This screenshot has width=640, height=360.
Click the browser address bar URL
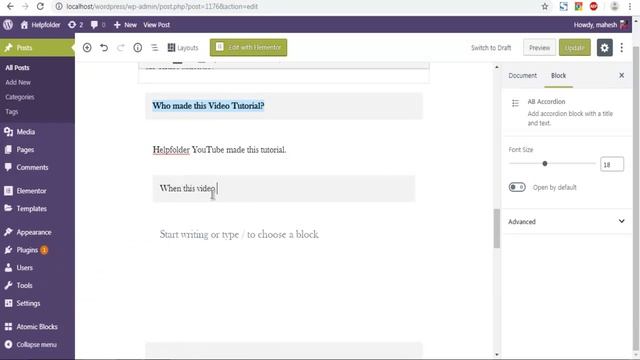click(162, 7)
